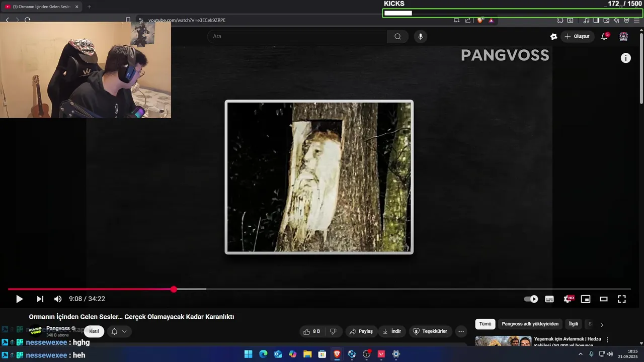
Task: Open File Explorer from taskbar
Action: (307, 354)
